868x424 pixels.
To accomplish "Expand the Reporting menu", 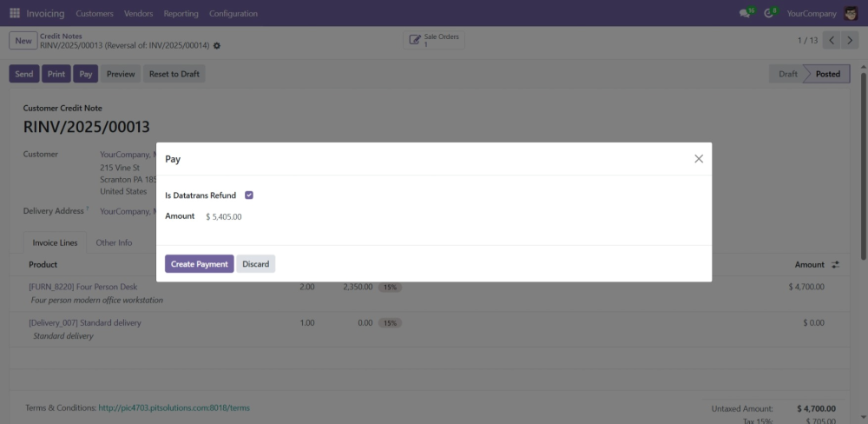I will [181, 13].
